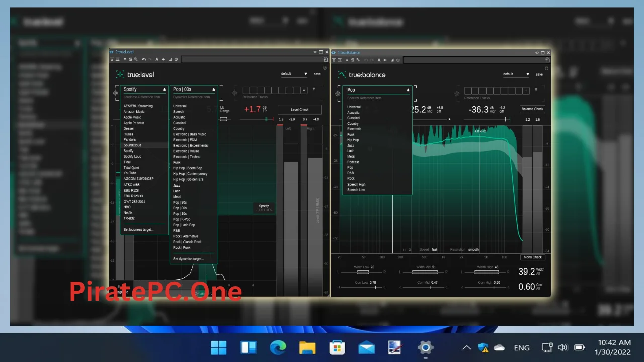Image resolution: width=644 pixels, height=362 pixels.
Task: Select Electronic | EDM dynamics reference
Action: [185, 140]
